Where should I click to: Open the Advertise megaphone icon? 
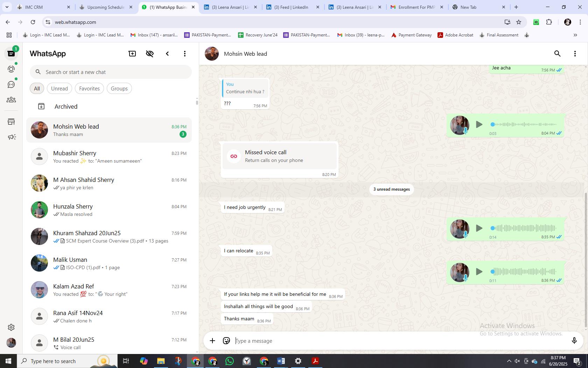(11, 137)
